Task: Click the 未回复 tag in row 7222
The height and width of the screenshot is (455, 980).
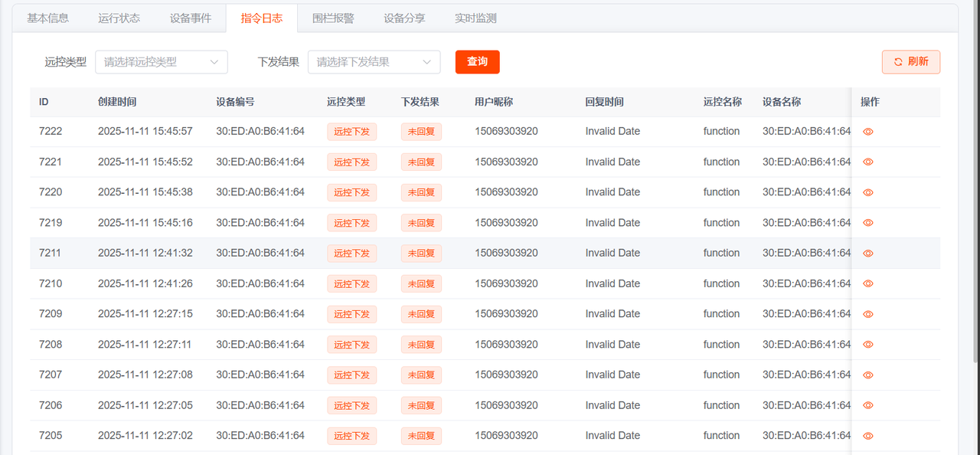Action: [421, 132]
